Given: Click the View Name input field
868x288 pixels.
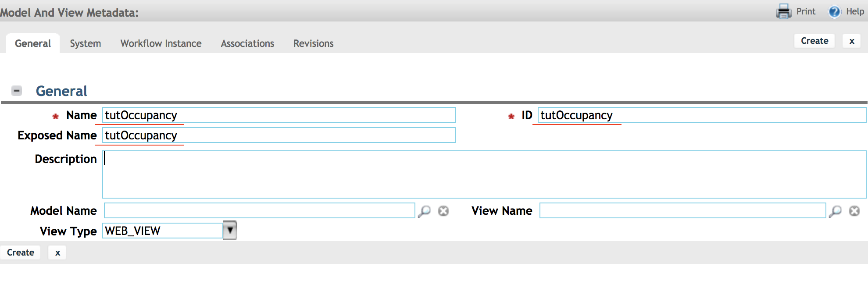Looking at the screenshot, I should point(682,210).
